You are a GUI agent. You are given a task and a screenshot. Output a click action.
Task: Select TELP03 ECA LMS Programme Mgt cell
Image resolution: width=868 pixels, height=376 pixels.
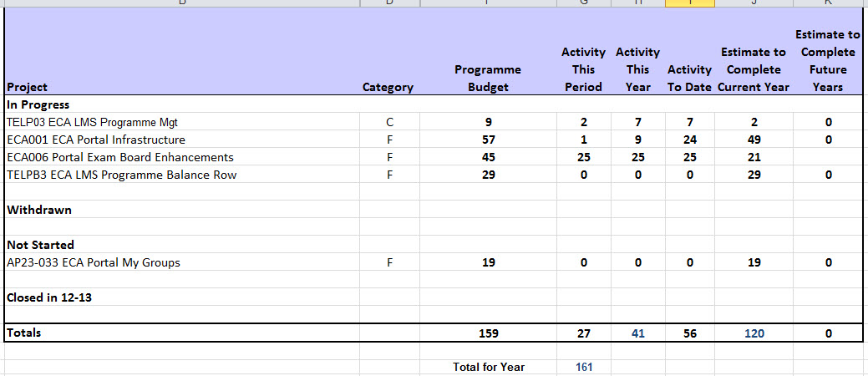coord(92,122)
